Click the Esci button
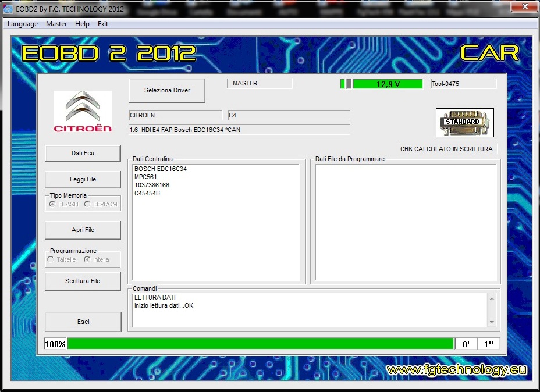 (x=83, y=322)
